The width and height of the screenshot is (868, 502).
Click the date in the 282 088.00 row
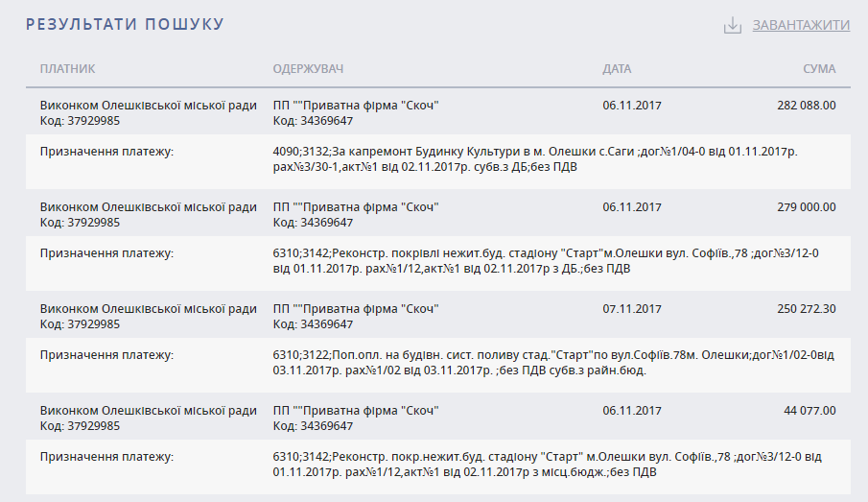(632, 106)
